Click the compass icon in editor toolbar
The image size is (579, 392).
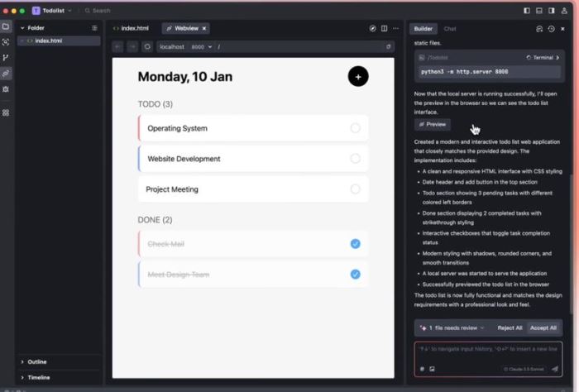point(372,28)
